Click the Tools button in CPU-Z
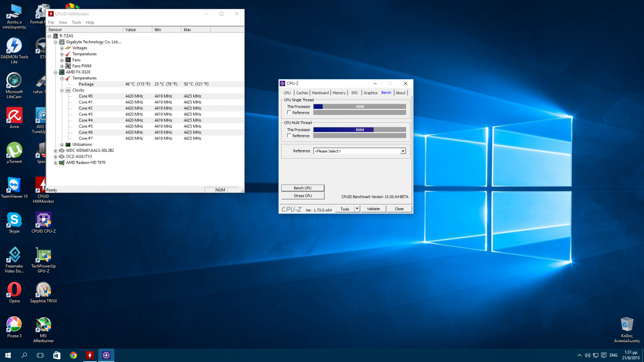644x362 pixels. tap(345, 209)
